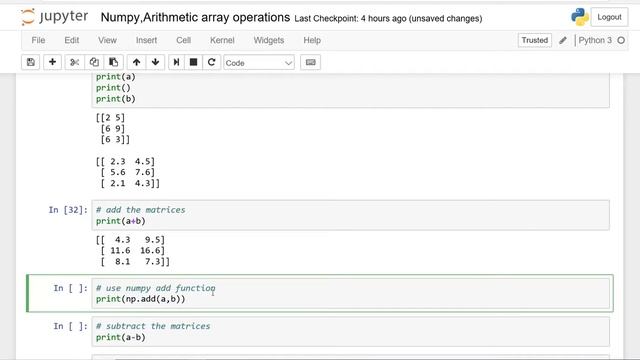640x360 pixels.
Task: Click output row [[ 4.3 9.5]
Action: pos(130,240)
